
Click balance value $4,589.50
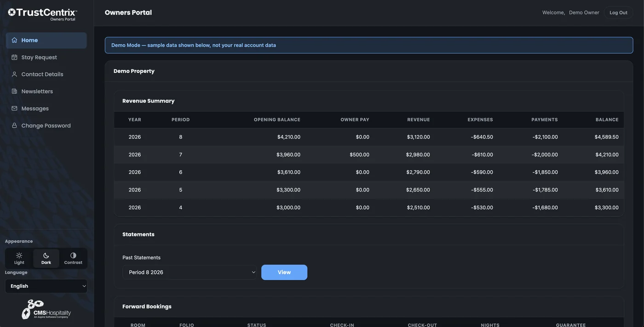coord(606,137)
